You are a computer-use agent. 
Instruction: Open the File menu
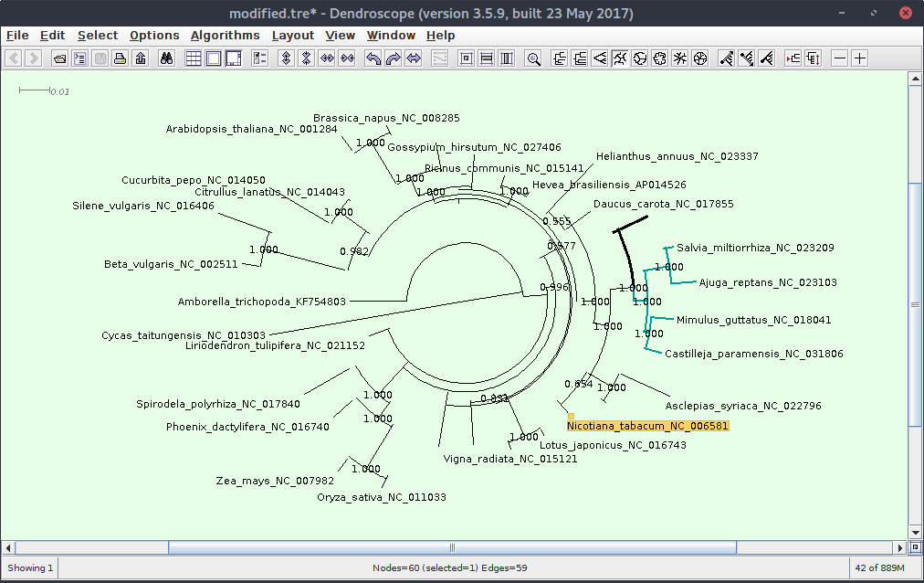(x=17, y=35)
